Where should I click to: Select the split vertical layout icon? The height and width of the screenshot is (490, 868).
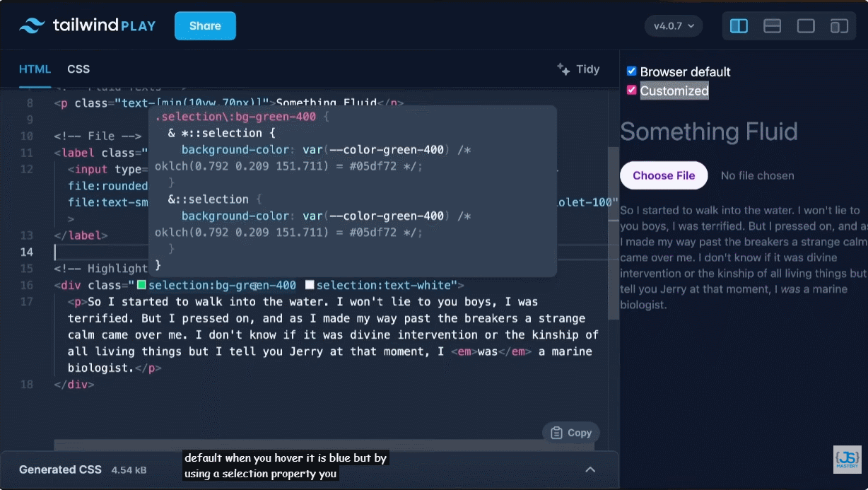tap(739, 26)
